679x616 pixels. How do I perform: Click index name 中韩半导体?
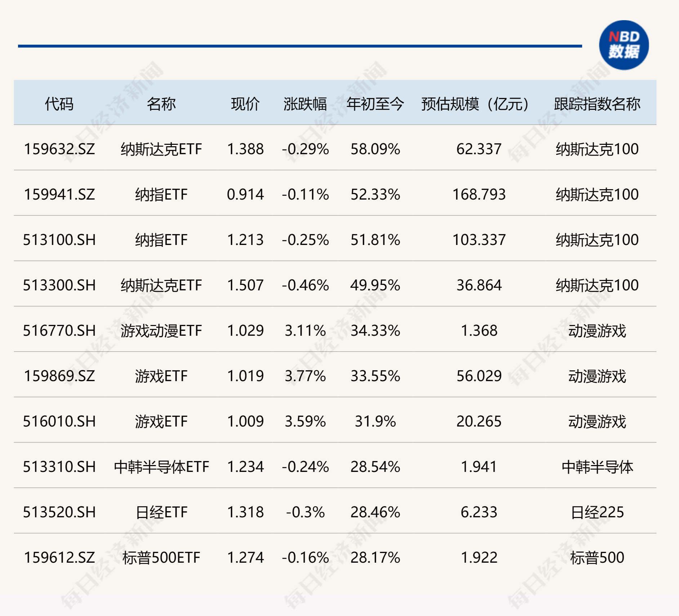[x=597, y=467]
